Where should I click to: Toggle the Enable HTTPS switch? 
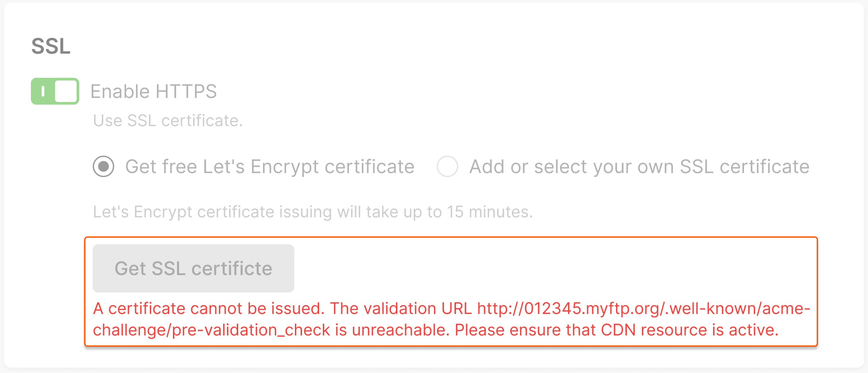(x=55, y=91)
